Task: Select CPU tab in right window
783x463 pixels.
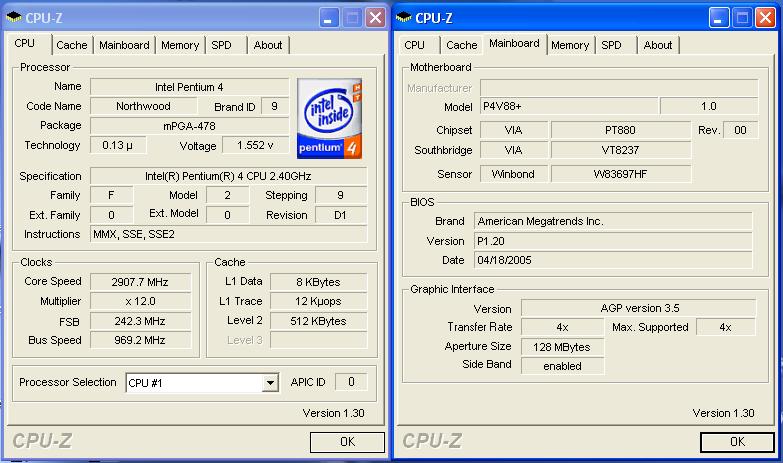Action: click(414, 45)
